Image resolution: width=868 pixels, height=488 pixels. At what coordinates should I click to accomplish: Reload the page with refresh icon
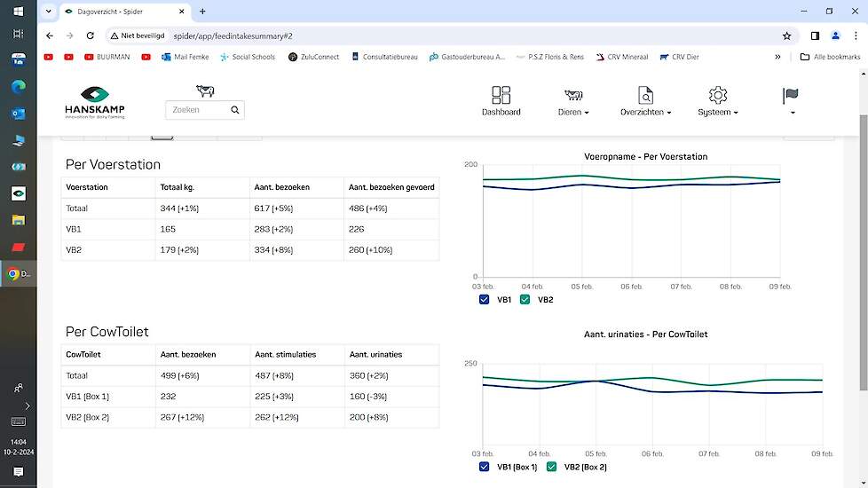(x=90, y=35)
